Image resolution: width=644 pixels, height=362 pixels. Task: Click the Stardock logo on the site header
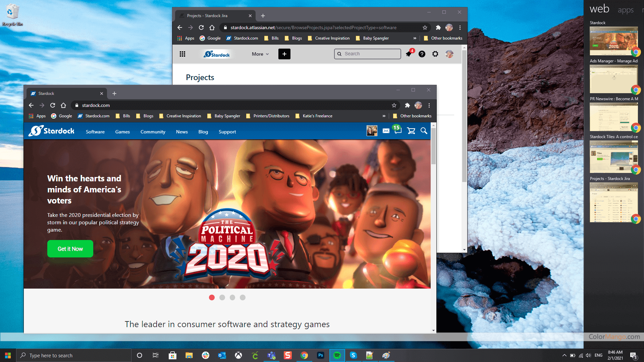[x=51, y=131]
